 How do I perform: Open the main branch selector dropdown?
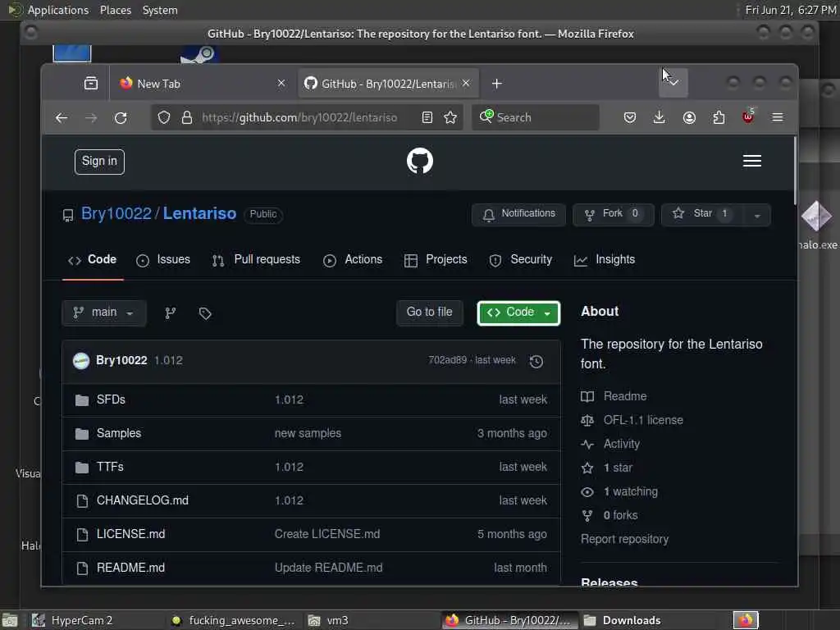(x=104, y=313)
